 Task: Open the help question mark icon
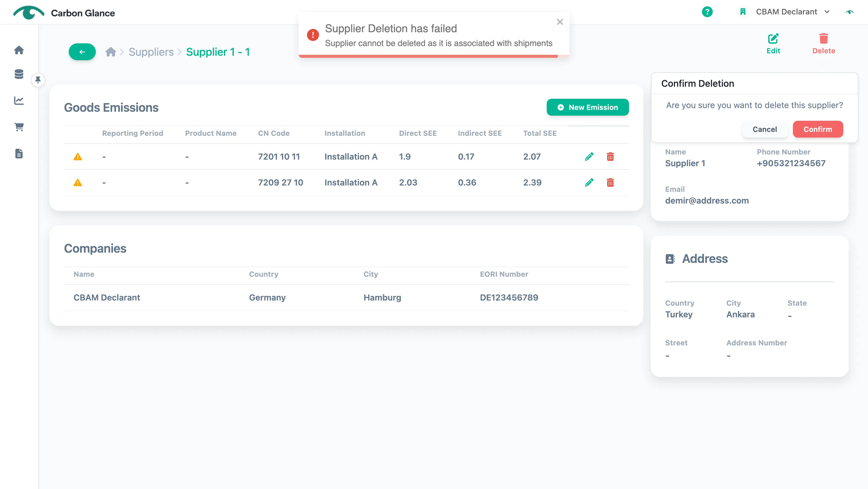click(707, 12)
